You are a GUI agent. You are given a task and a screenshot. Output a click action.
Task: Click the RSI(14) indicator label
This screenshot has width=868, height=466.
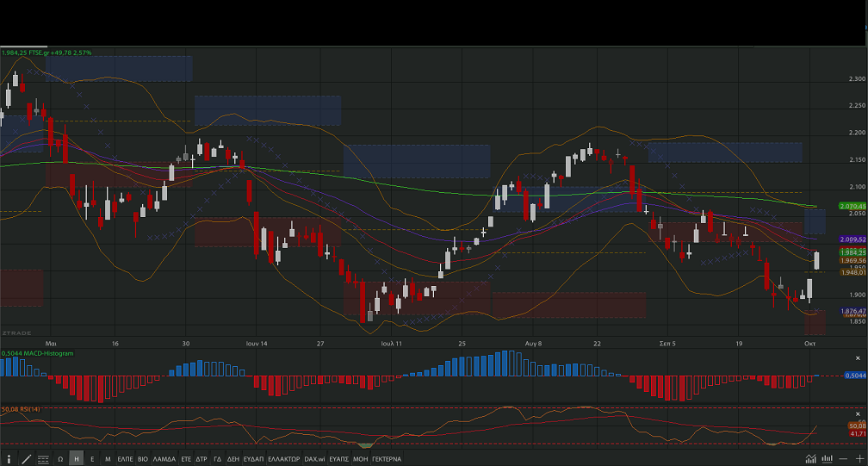point(21,409)
